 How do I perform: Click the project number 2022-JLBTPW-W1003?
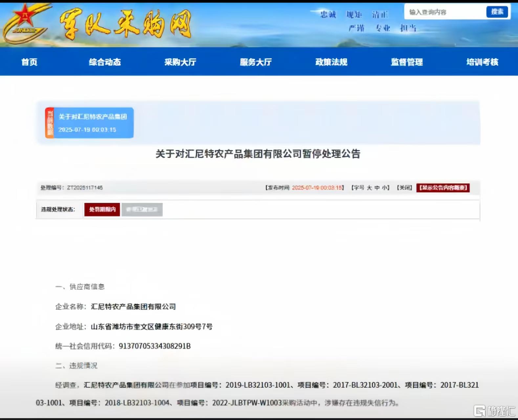coord(247,403)
